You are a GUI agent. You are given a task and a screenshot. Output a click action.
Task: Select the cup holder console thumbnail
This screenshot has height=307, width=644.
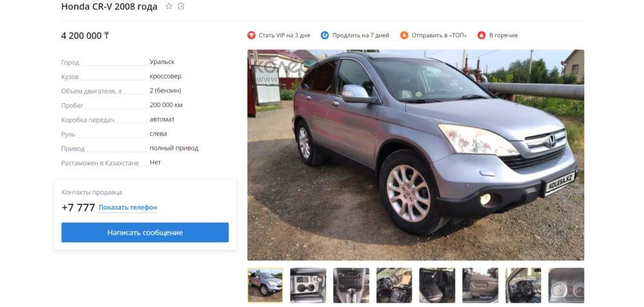click(308, 286)
